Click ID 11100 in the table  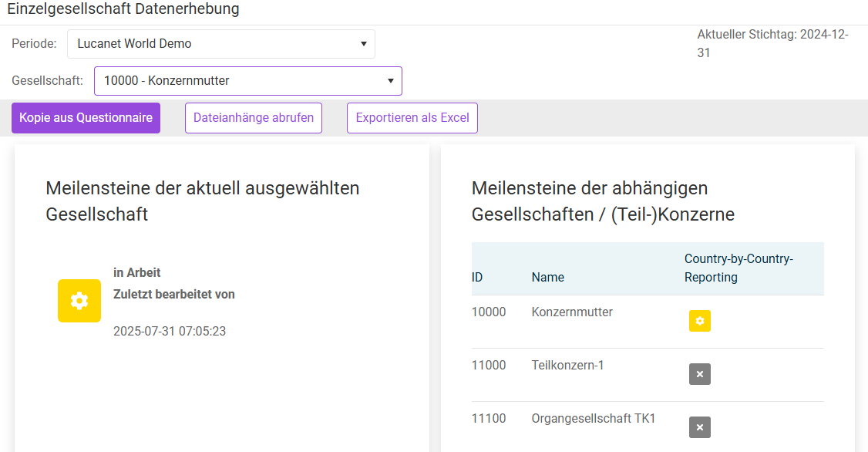(489, 419)
